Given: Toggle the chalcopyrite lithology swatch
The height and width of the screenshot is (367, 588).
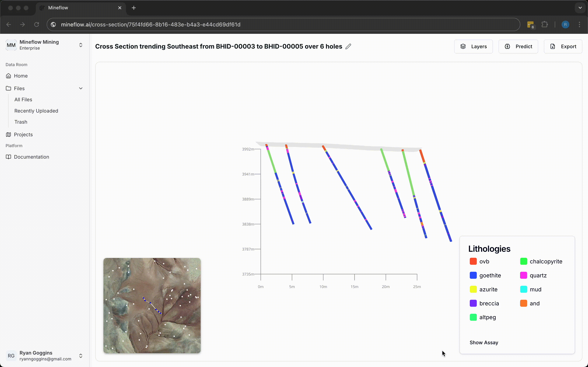Looking at the screenshot, I should click(523, 261).
